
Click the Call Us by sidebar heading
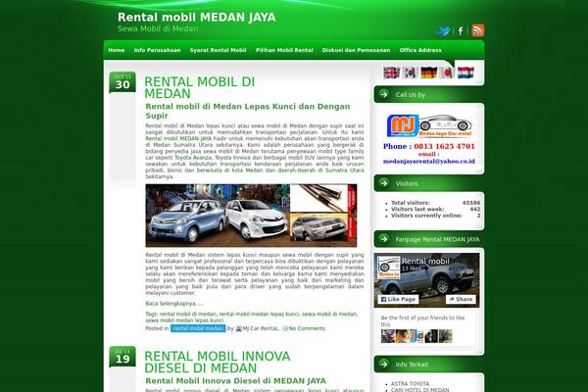411,94
